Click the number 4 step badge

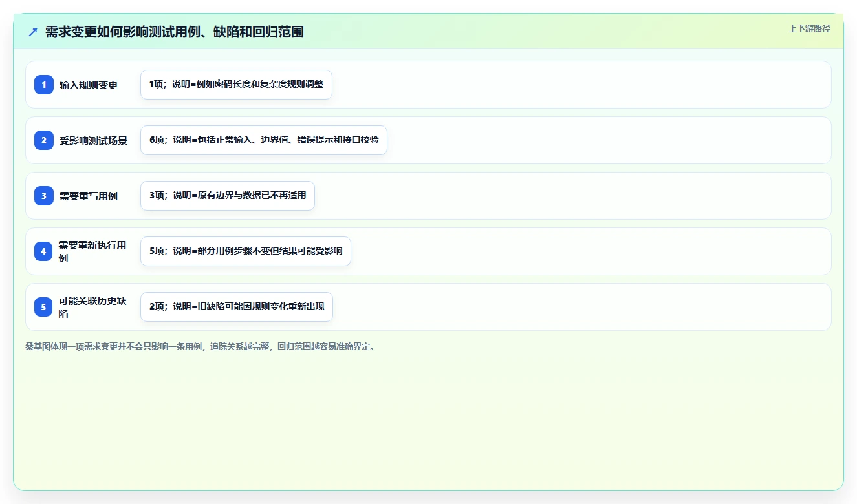click(x=44, y=251)
